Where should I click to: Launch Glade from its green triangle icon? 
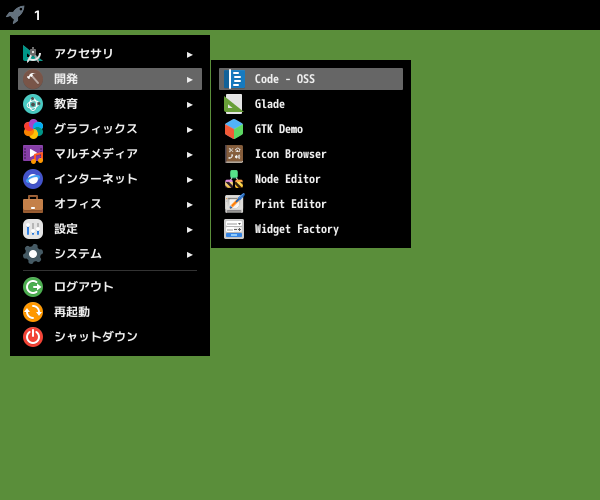pos(234,104)
